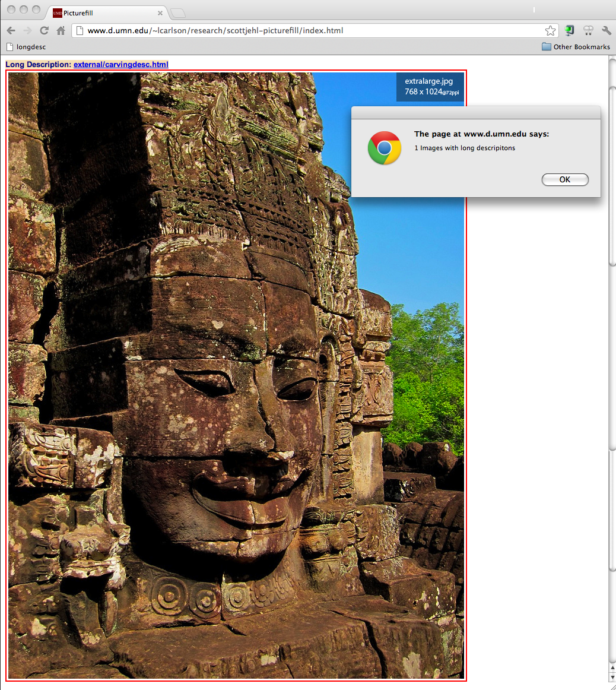Click the extralarge.jpg size label overlay
Screen dimensions: 616x690
(430, 87)
